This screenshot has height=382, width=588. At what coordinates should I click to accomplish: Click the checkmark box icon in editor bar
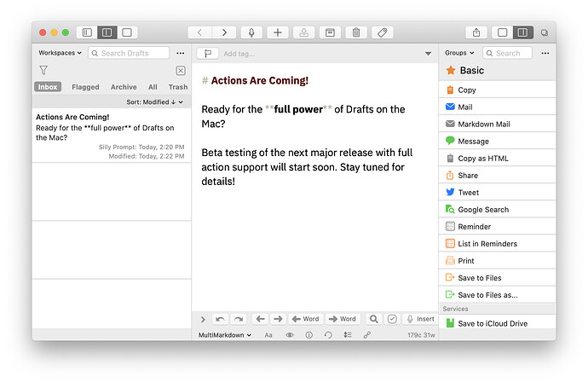[x=392, y=319]
